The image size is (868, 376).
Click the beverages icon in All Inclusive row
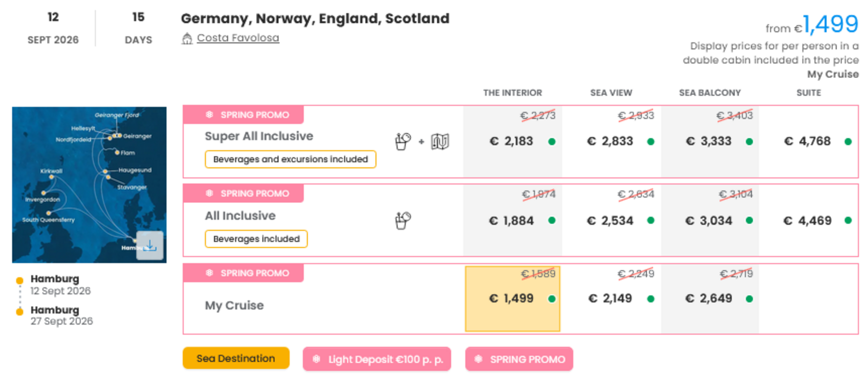point(403,220)
